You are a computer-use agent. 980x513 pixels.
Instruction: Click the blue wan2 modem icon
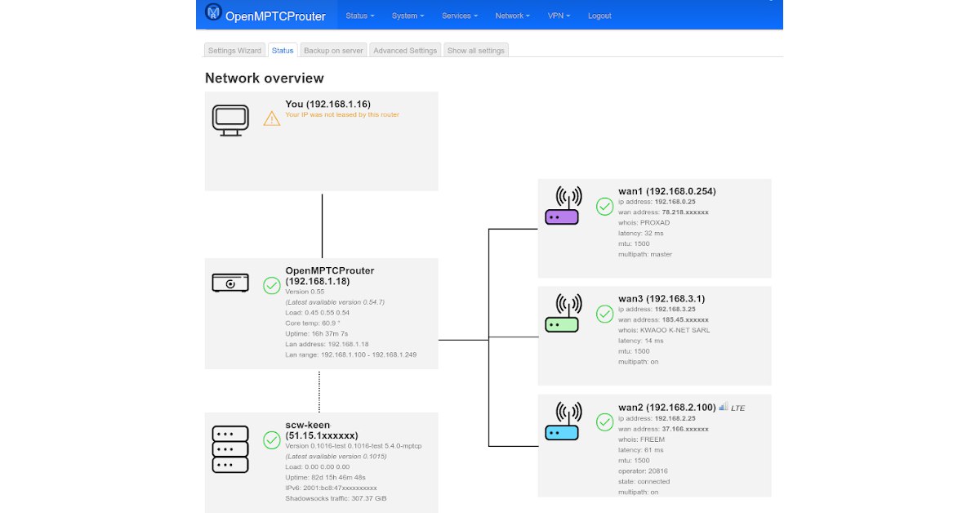(562, 422)
